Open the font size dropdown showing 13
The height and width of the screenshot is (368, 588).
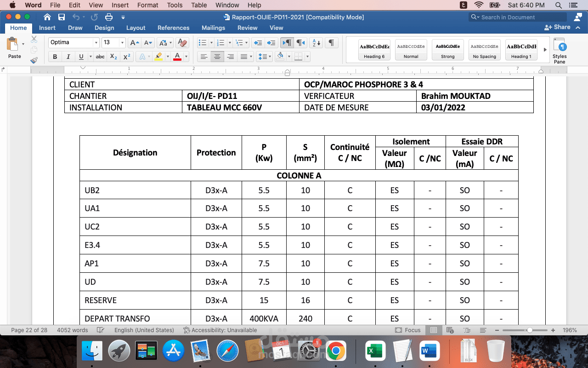point(122,43)
